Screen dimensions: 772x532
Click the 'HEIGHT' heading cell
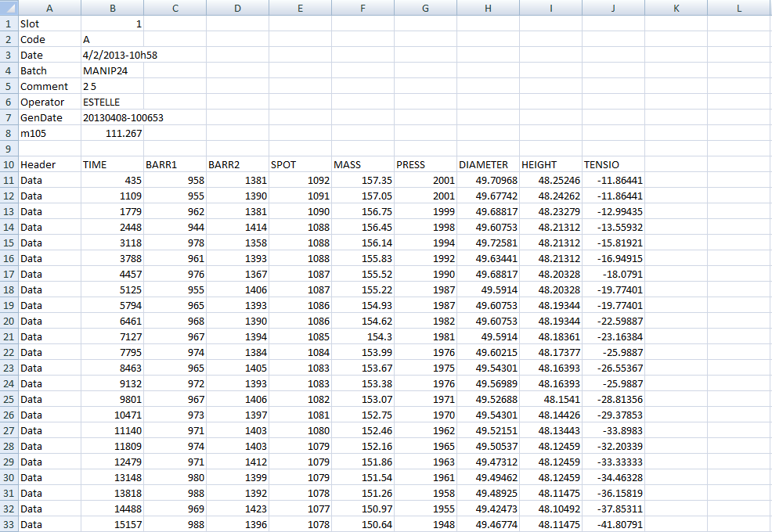pyautogui.click(x=550, y=164)
